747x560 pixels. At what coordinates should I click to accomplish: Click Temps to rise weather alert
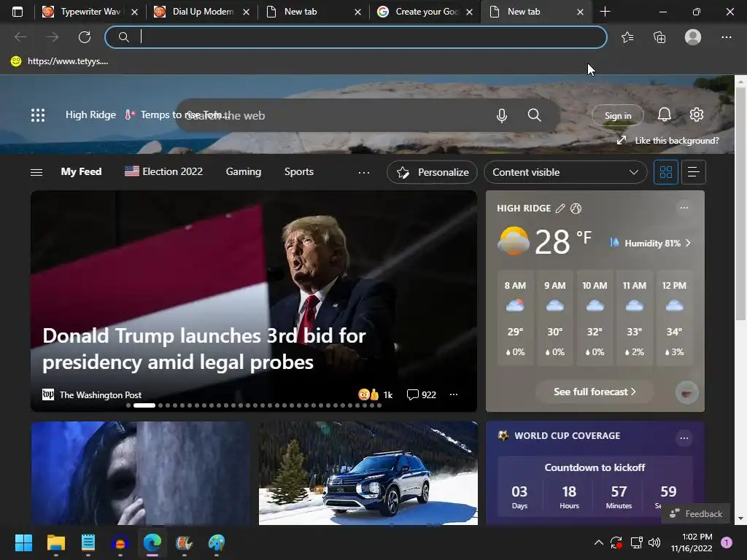point(178,114)
